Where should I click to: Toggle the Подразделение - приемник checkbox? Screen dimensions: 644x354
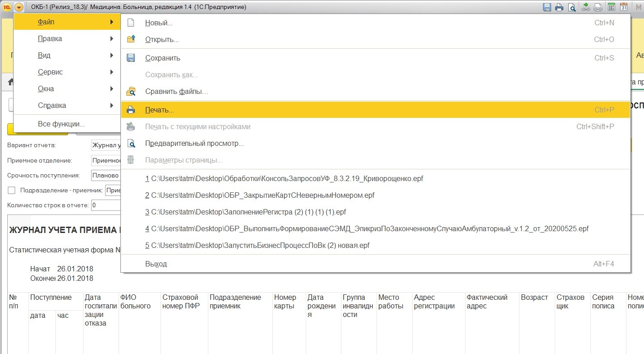pyautogui.click(x=12, y=191)
